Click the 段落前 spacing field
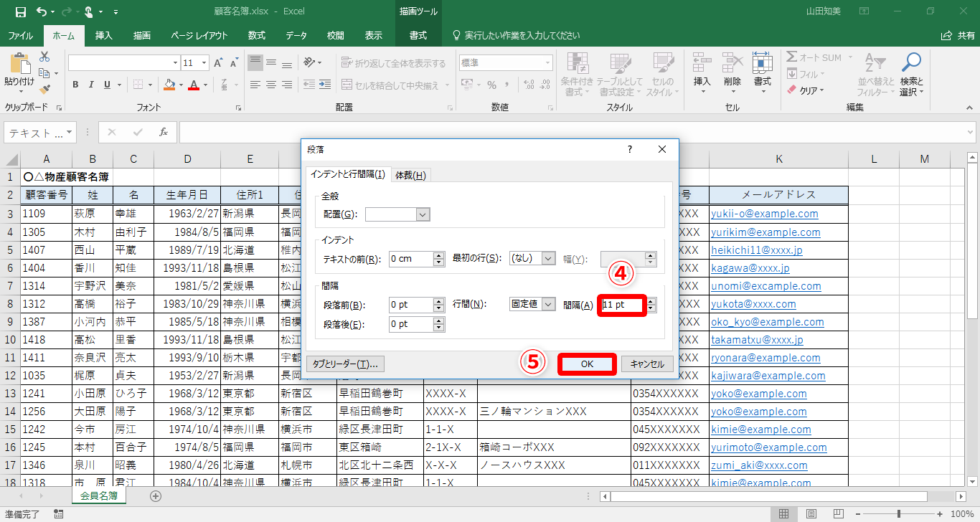The width and height of the screenshot is (980, 522). [411, 305]
